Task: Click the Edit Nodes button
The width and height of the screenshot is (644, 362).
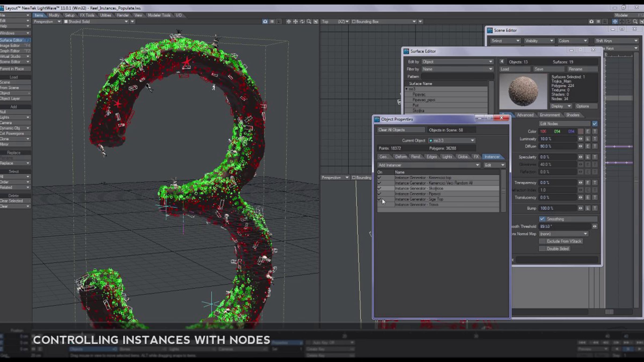Action: (x=565, y=124)
